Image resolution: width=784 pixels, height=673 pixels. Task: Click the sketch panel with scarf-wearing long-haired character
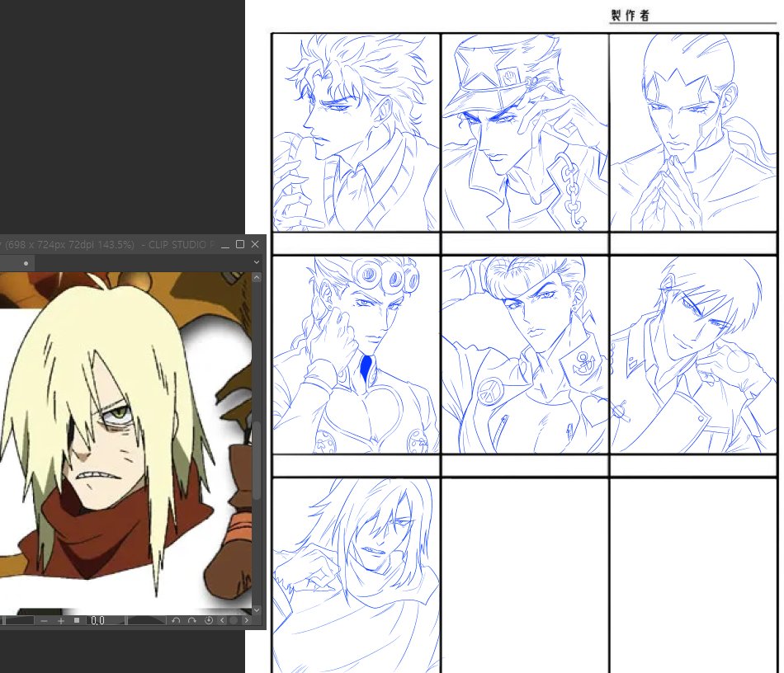tap(356, 576)
